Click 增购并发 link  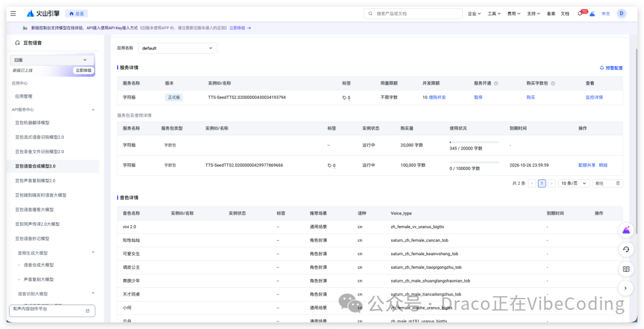438,97
